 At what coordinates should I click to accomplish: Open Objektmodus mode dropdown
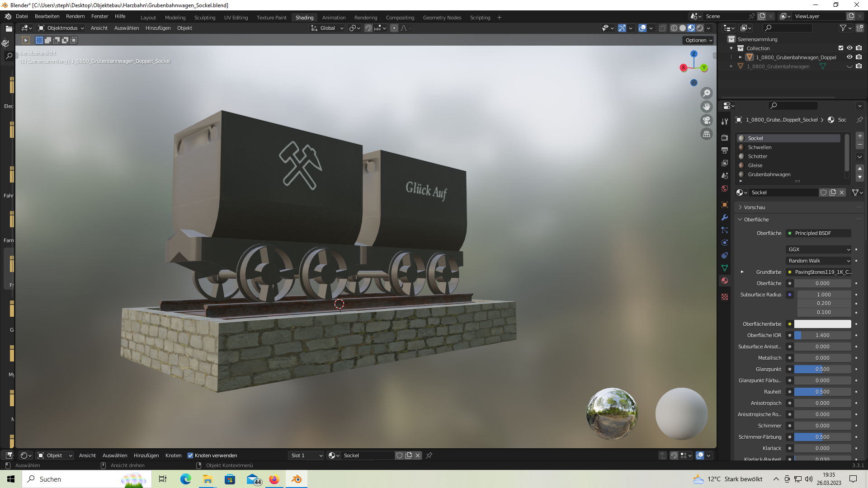click(x=61, y=28)
